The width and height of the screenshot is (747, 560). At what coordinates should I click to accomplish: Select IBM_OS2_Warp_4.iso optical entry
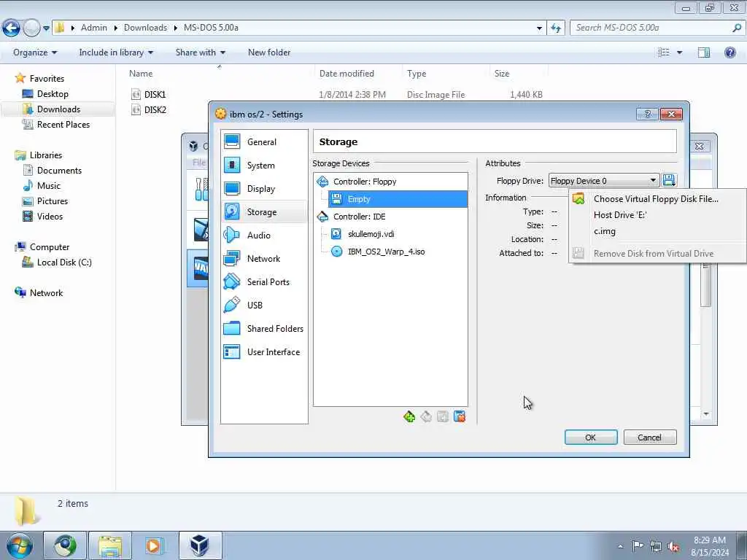point(386,252)
